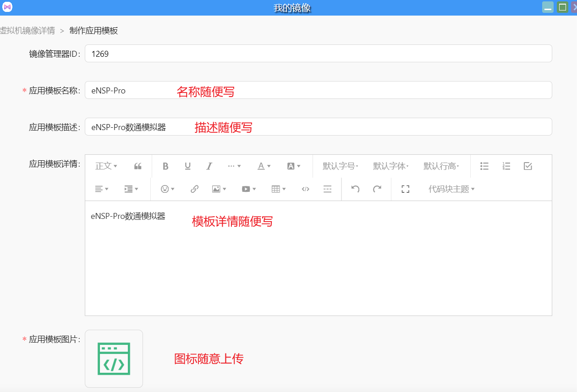Viewport: 577px width, 392px height.
Task: Open the text alignment dropdown
Action: click(x=101, y=189)
